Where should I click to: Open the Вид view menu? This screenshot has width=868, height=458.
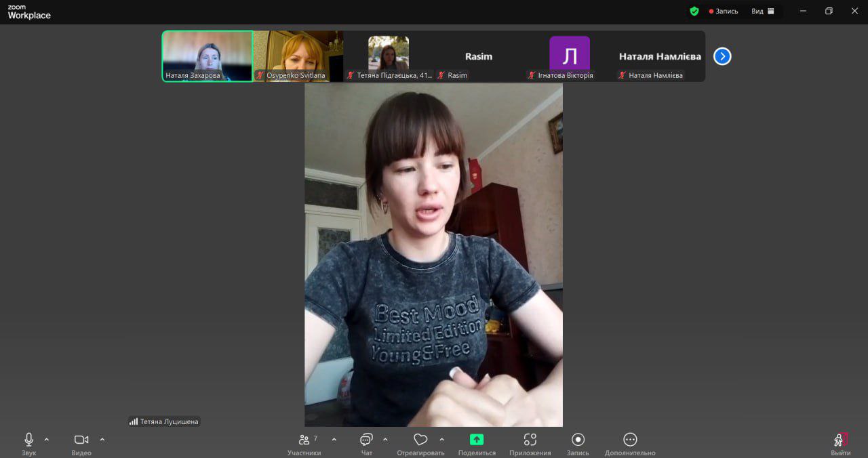click(x=763, y=11)
